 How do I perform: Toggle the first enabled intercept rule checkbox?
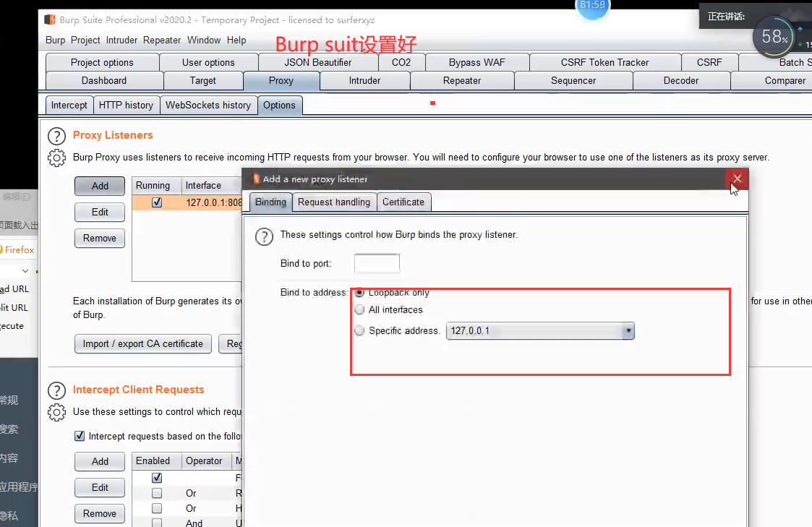pyautogui.click(x=157, y=477)
